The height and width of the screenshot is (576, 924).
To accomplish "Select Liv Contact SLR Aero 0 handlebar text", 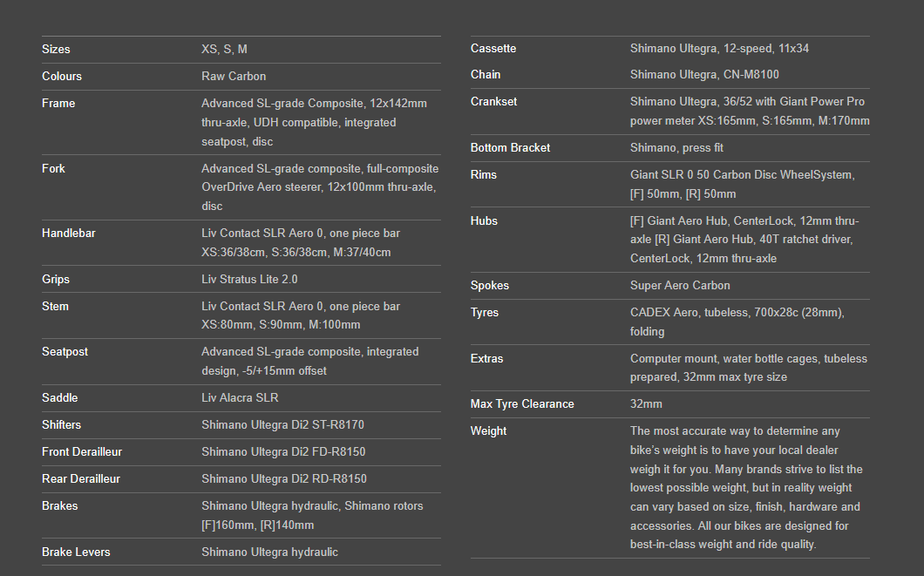I will click(x=301, y=242).
